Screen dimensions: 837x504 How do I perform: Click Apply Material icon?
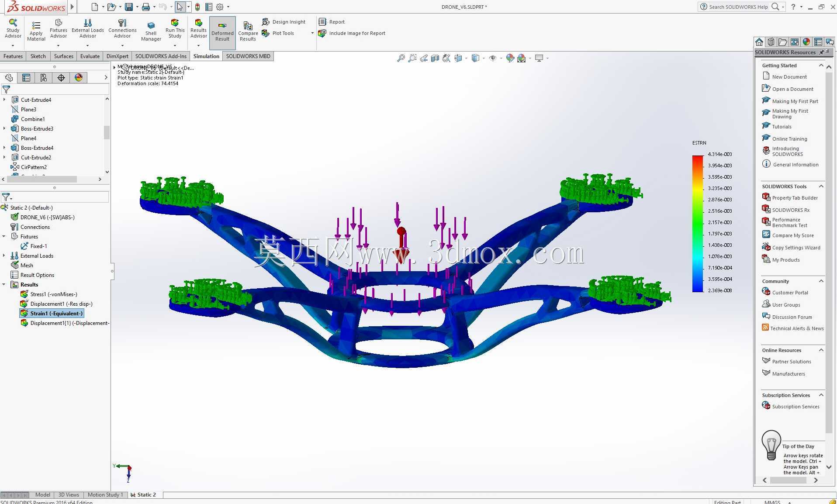36,31
